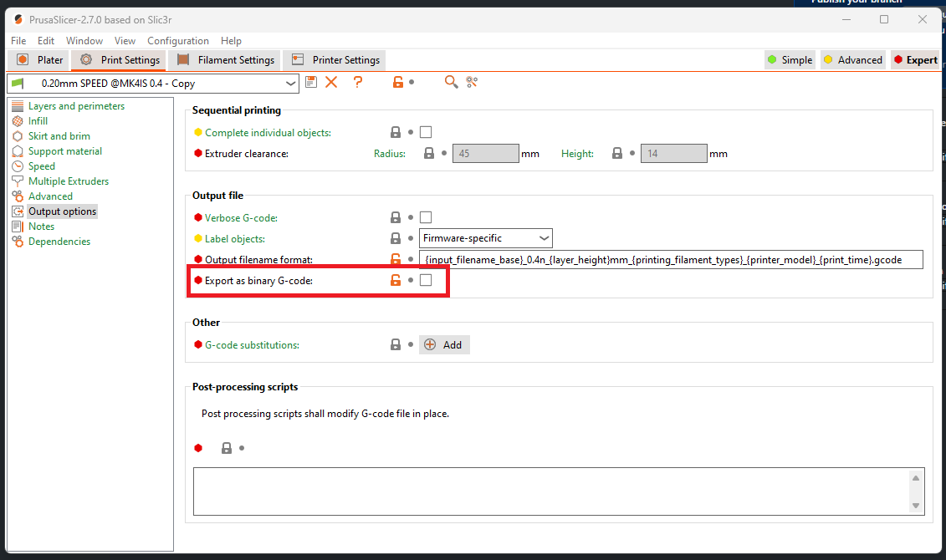Click the Extruder clearance Radius field
This screenshot has height=560, width=946.
coord(486,153)
